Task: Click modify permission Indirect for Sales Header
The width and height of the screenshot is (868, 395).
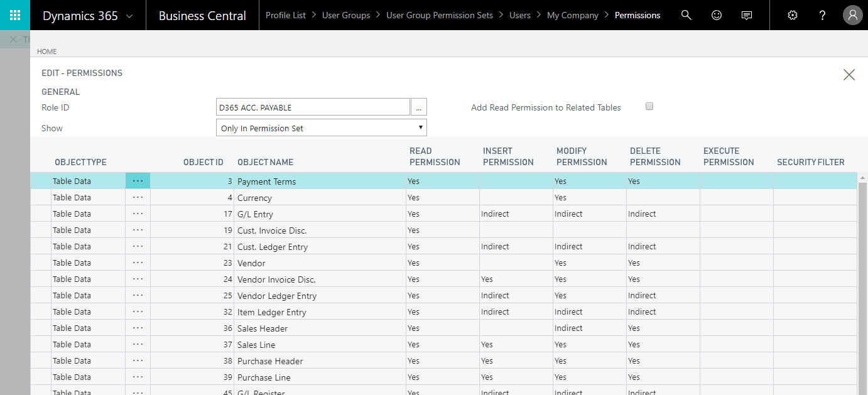Action: [x=589, y=328]
